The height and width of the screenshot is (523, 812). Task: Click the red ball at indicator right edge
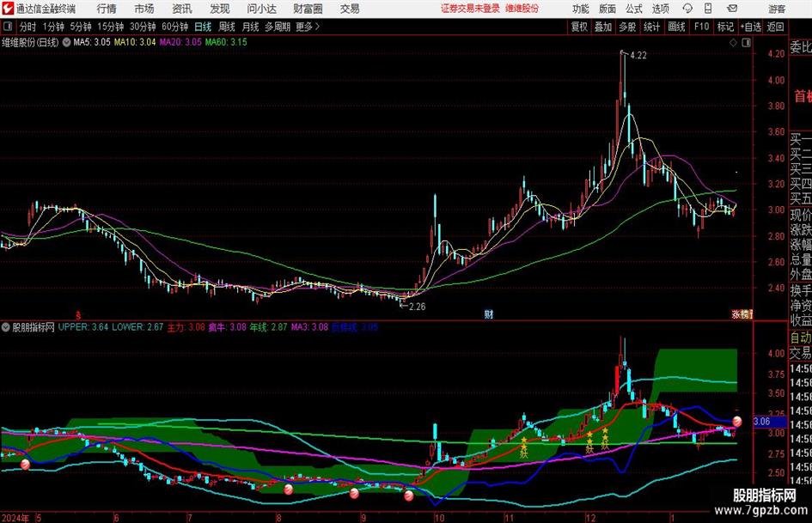click(x=737, y=422)
